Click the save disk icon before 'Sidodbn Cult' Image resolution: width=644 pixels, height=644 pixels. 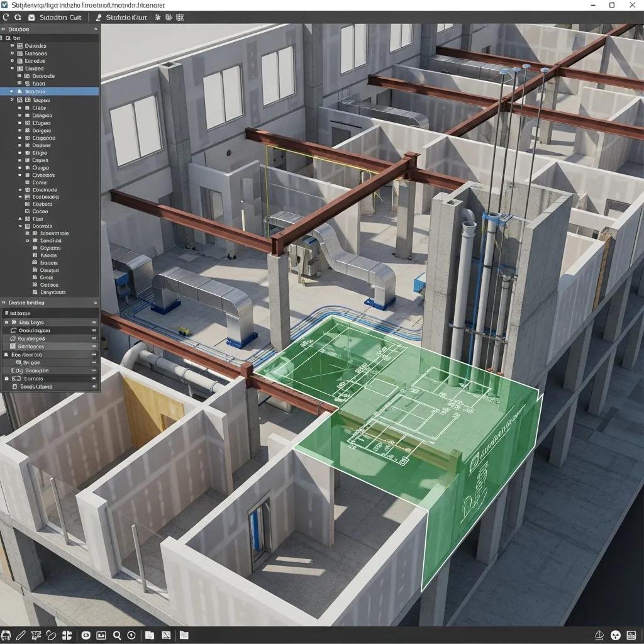pos(31,18)
